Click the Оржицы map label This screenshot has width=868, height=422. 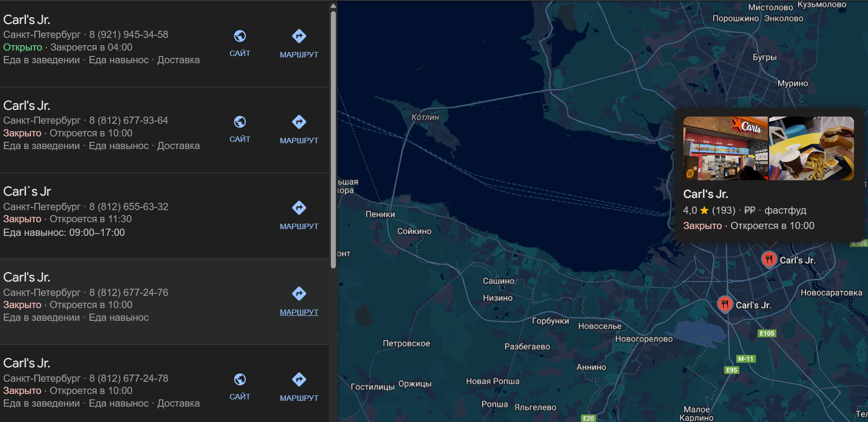pyautogui.click(x=415, y=384)
